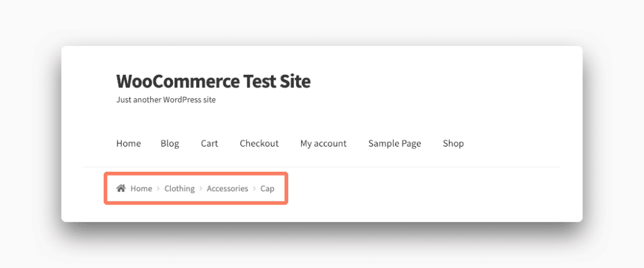This screenshot has height=268, width=644.
Task: Open Sample Page from the menu
Action: click(395, 143)
